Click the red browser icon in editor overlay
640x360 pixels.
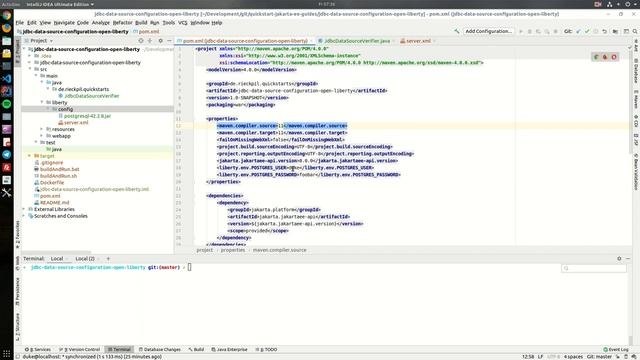pos(614,57)
